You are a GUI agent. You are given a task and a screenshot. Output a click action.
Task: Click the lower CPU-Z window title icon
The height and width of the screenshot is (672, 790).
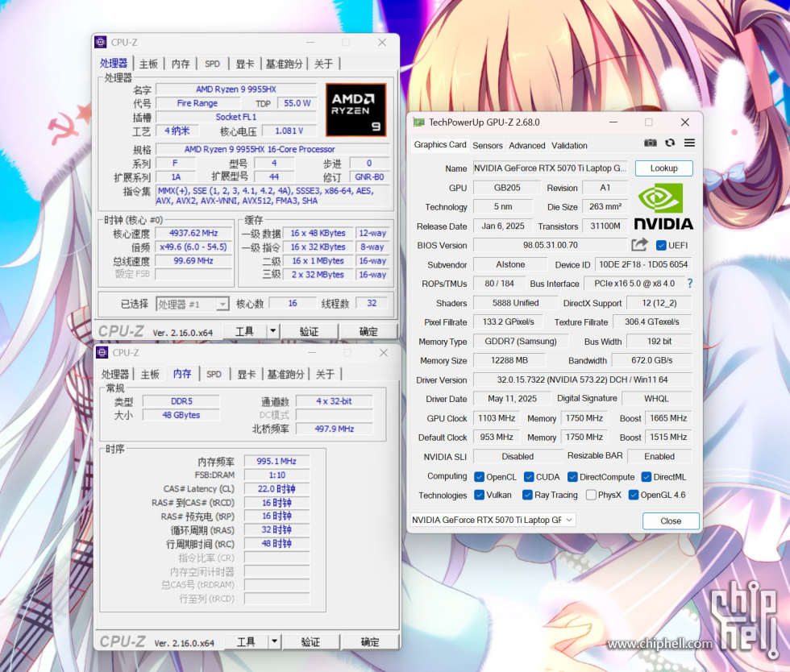click(102, 353)
